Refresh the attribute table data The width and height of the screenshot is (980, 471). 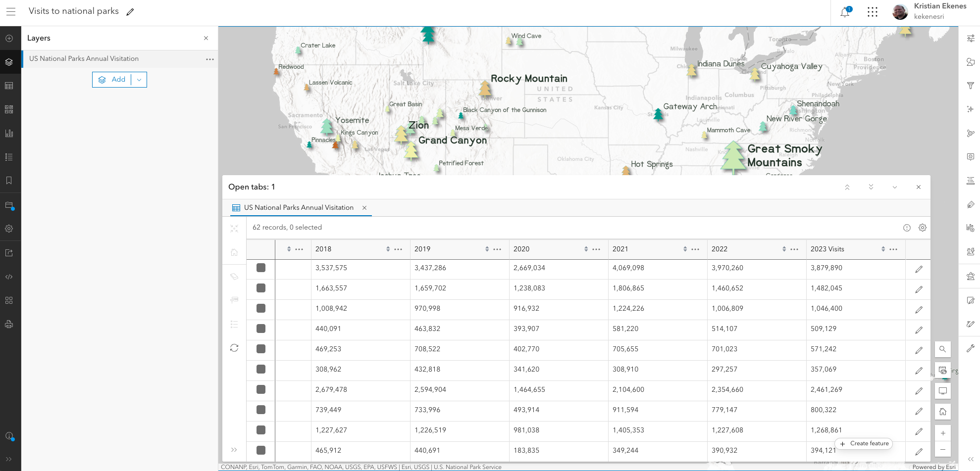coord(234,348)
